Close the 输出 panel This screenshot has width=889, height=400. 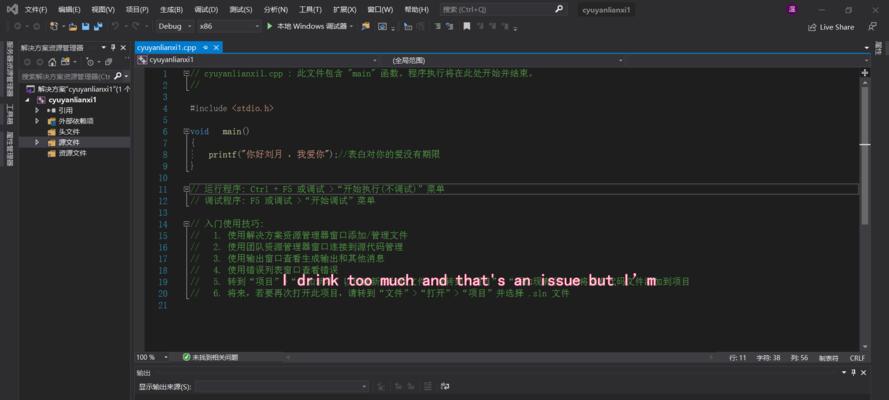[863, 373]
